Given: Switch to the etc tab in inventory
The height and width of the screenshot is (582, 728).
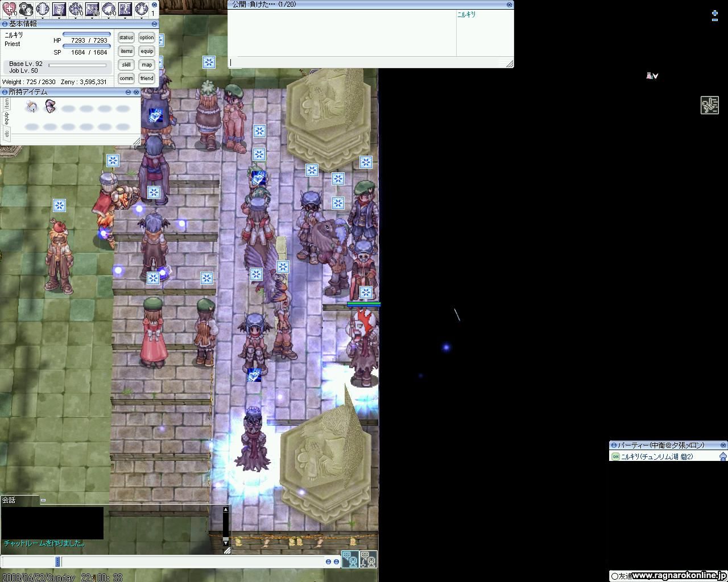Looking at the screenshot, I should coord(6,134).
